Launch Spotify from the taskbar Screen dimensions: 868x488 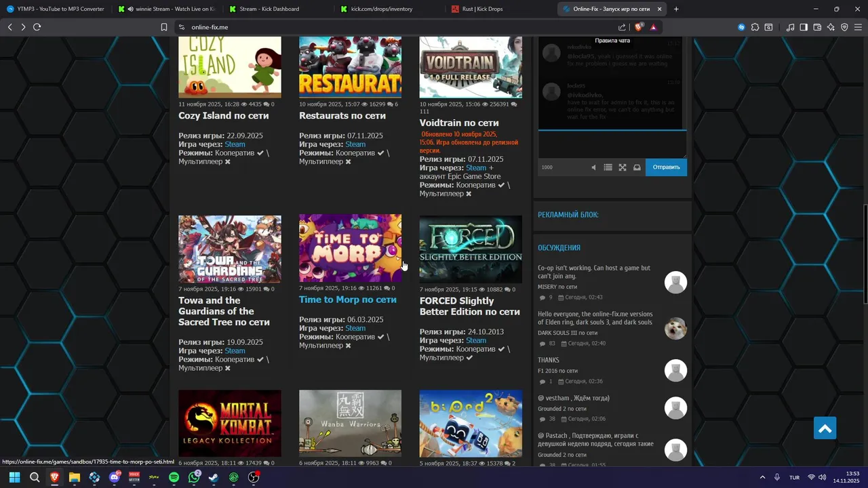click(x=174, y=477)
